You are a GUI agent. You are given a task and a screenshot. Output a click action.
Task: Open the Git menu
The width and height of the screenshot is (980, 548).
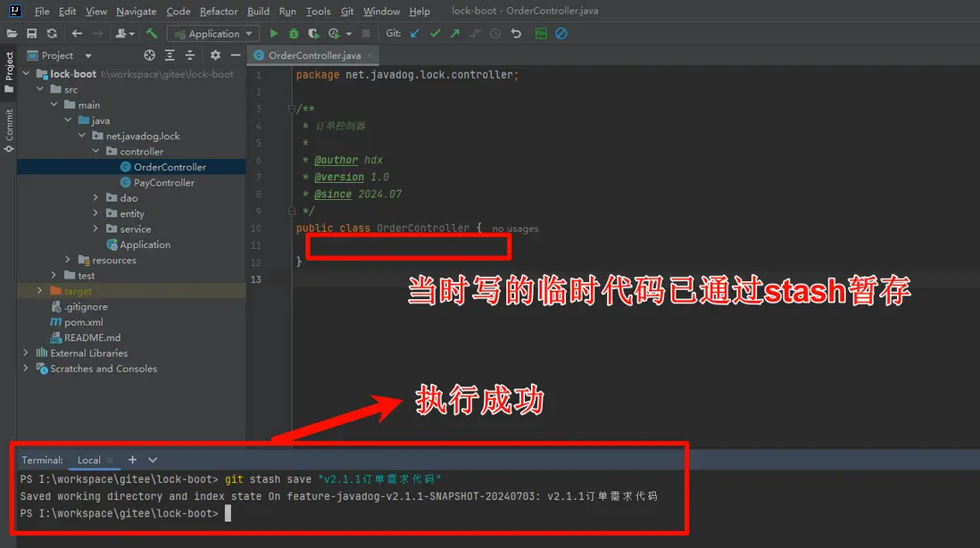coord(347,12)
